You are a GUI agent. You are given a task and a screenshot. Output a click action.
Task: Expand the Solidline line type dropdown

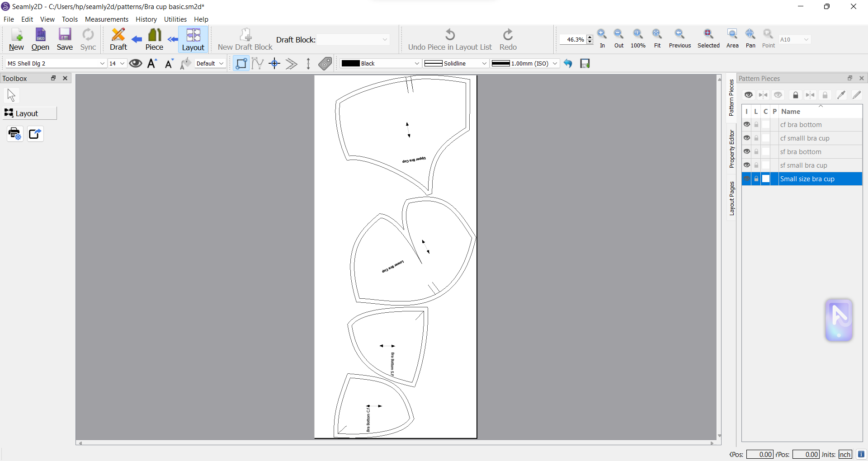pos(456,63)
